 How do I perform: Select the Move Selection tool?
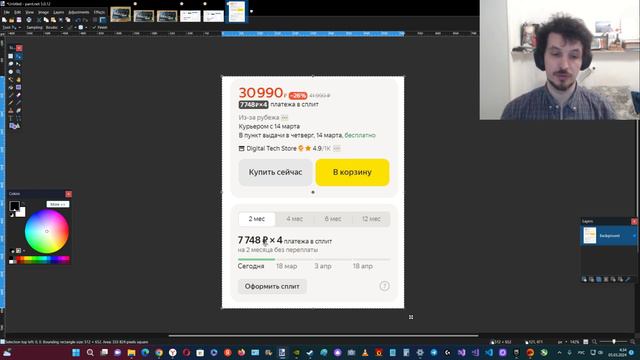tap(18, 64)
